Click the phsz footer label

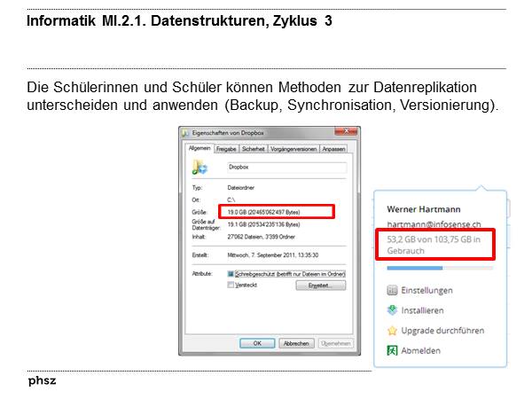click(x=42, y=380)
